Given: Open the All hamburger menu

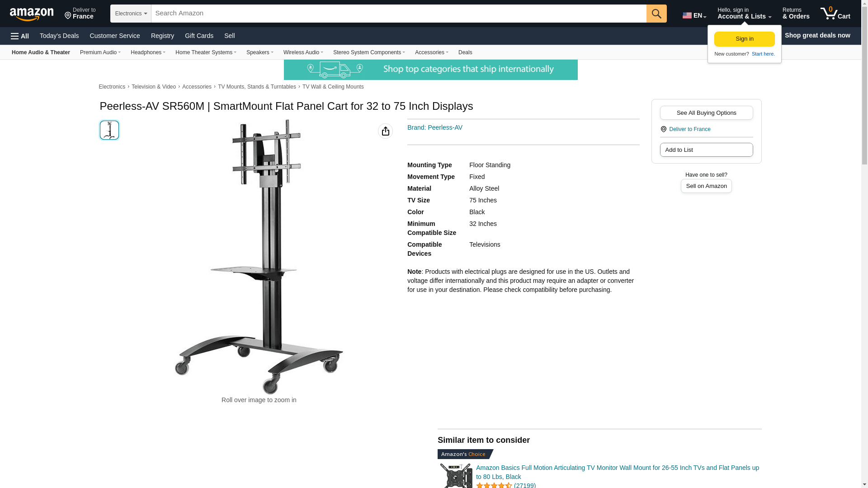Looking at the screenshot, I should (20, 36).
